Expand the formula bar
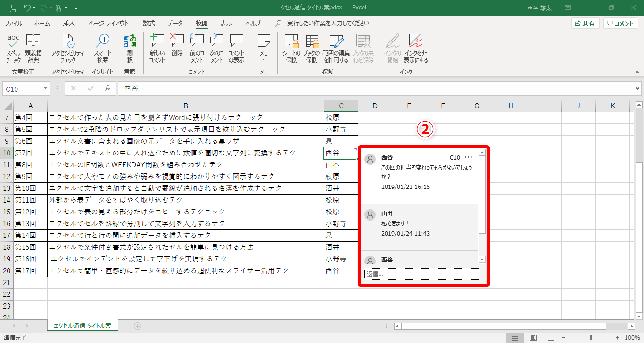The width and height of the screenshot is (644, 343). (x=638, y=88)
